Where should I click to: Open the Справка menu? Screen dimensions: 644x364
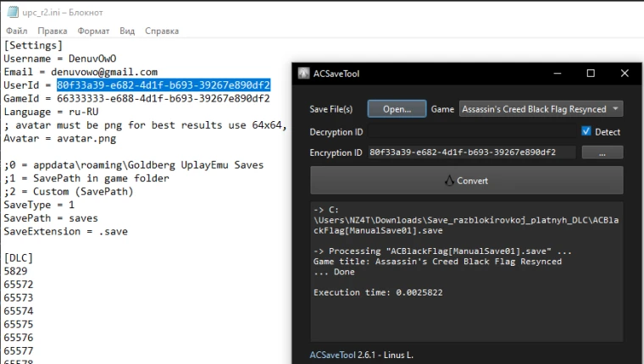[x=162, y=30]
